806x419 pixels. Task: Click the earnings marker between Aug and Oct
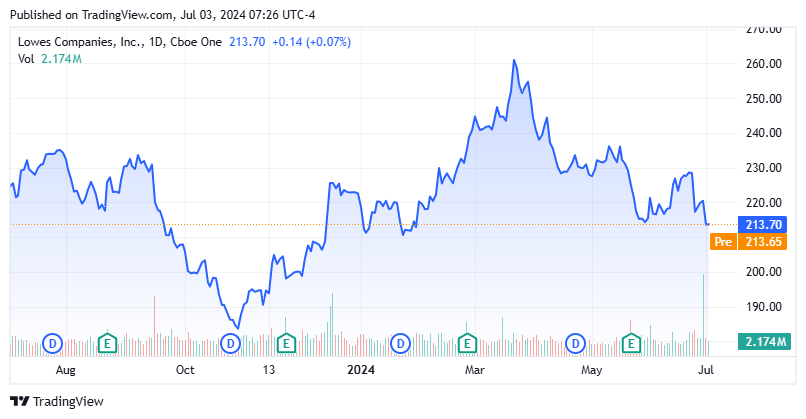click(x=108, y=343)
